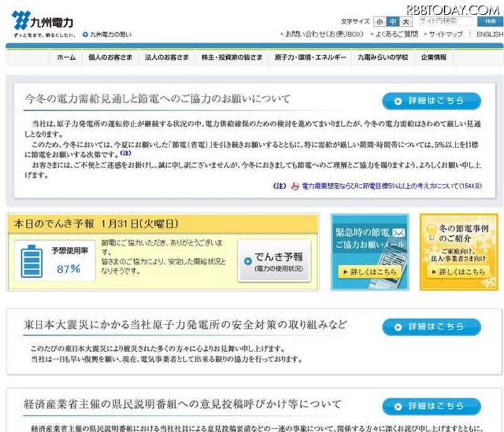Select small (小) font size

pos(380,21)
